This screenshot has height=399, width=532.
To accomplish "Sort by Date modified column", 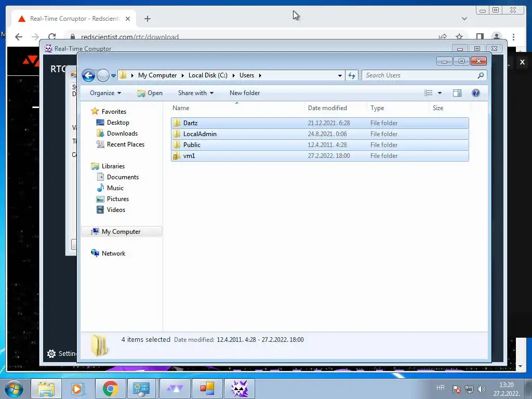I will (x=336, y=108).
